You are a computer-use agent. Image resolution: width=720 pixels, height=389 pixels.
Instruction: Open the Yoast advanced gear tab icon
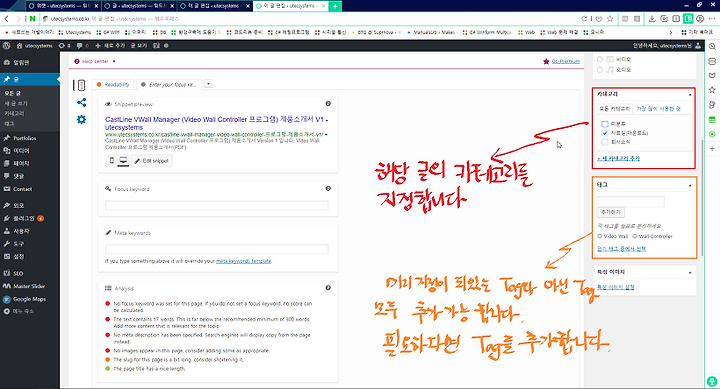pos(81,120)
